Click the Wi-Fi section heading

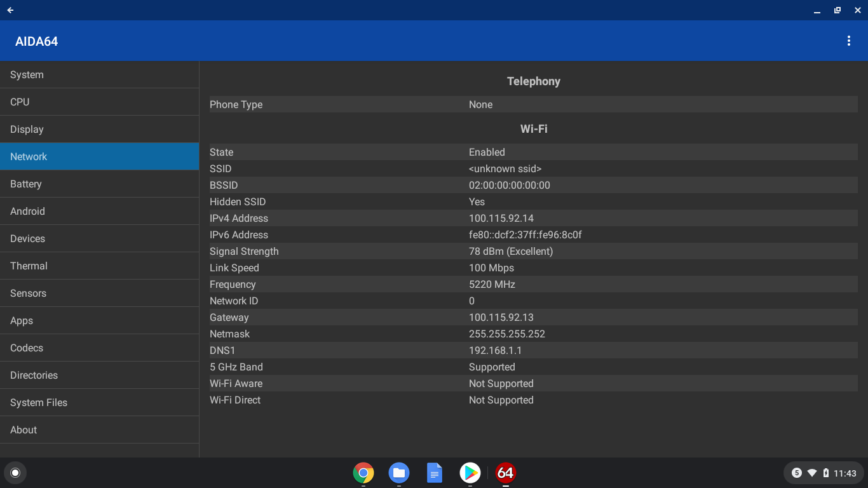point(534,128)
